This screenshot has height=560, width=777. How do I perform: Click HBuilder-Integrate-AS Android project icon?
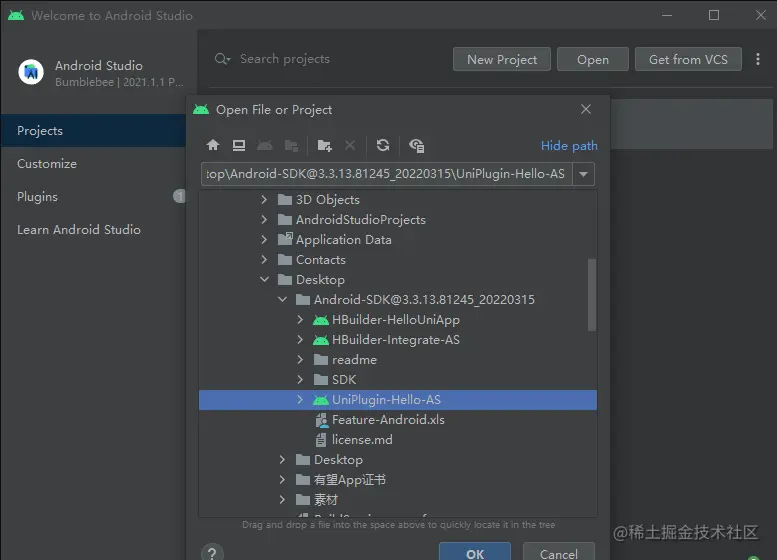click(x=321, y=340)
